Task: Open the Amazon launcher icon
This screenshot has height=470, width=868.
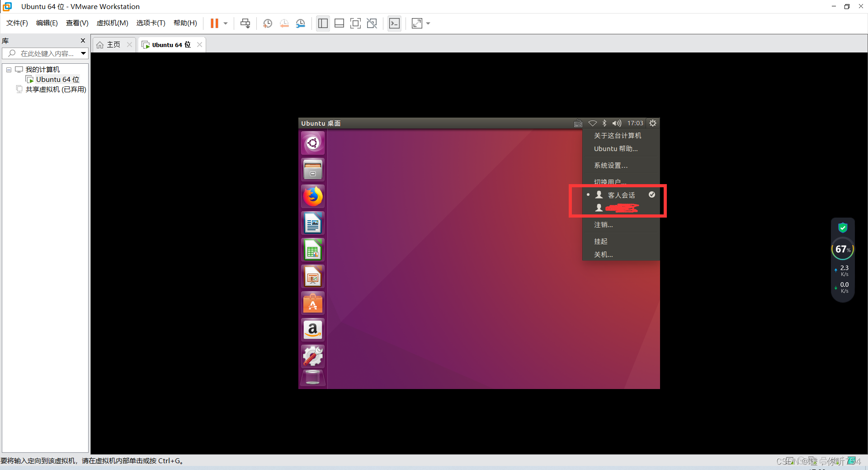Action: [313, 330]
